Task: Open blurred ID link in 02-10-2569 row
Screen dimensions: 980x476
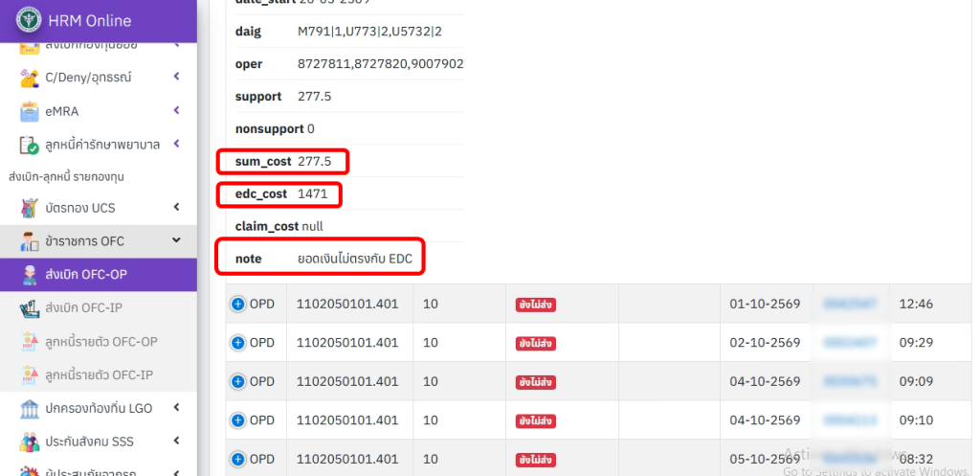Action: (850, 343)
